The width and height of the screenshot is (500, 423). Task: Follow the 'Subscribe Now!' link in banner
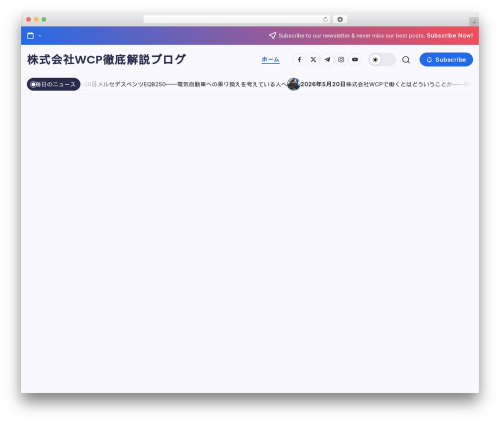point(450,35)
